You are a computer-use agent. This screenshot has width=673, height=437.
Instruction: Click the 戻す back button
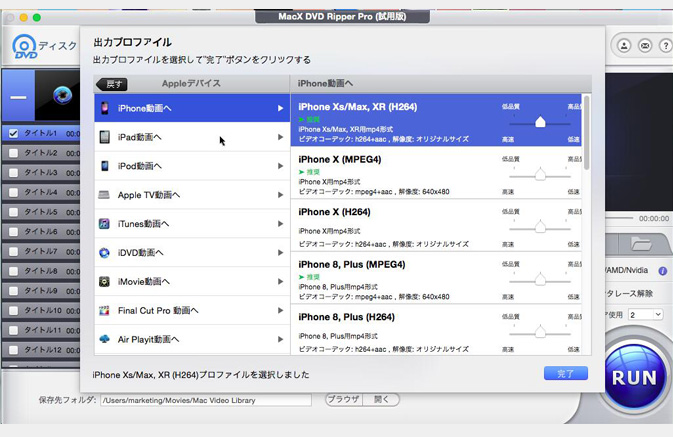point(112,84)
